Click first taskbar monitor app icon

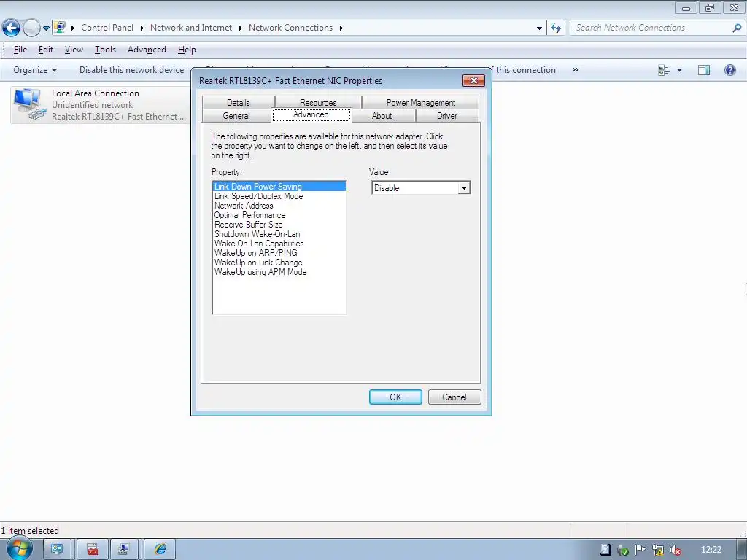57,550
